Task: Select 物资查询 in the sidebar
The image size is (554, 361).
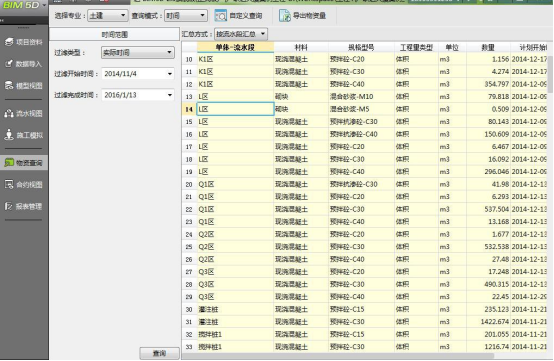Action: [24, 163]
